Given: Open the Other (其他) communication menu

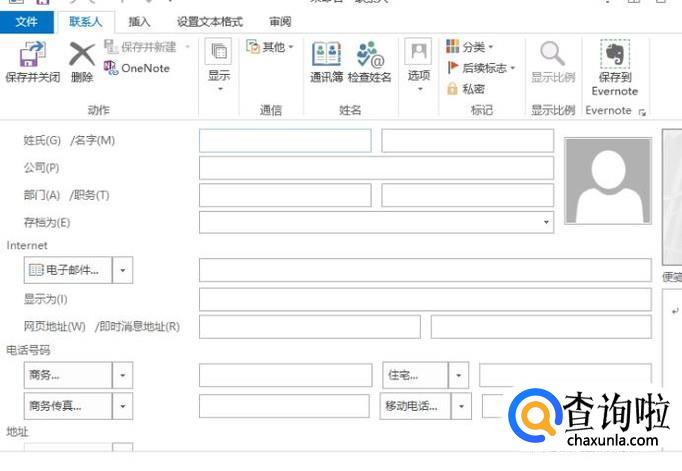Looking at the screenshot, I should [x=270, y=47].
